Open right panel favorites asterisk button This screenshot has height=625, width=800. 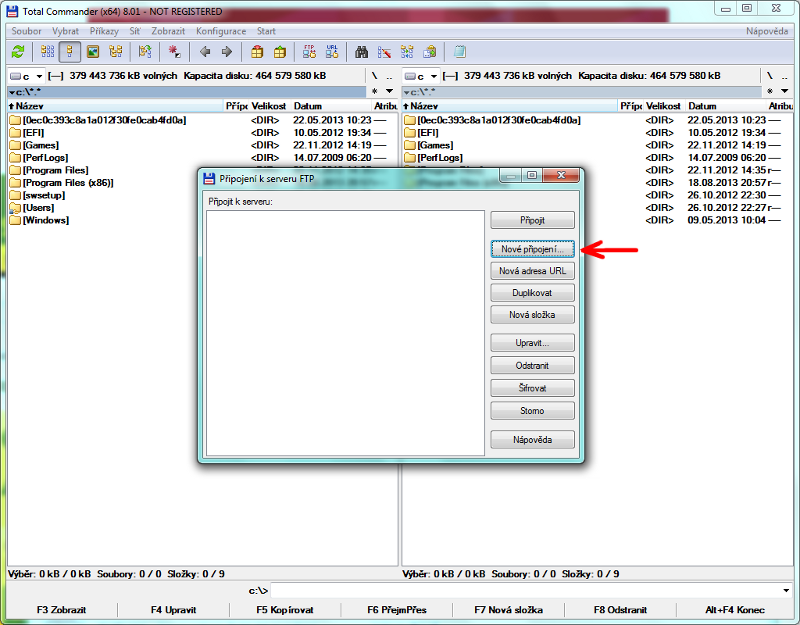coord(770,92)
